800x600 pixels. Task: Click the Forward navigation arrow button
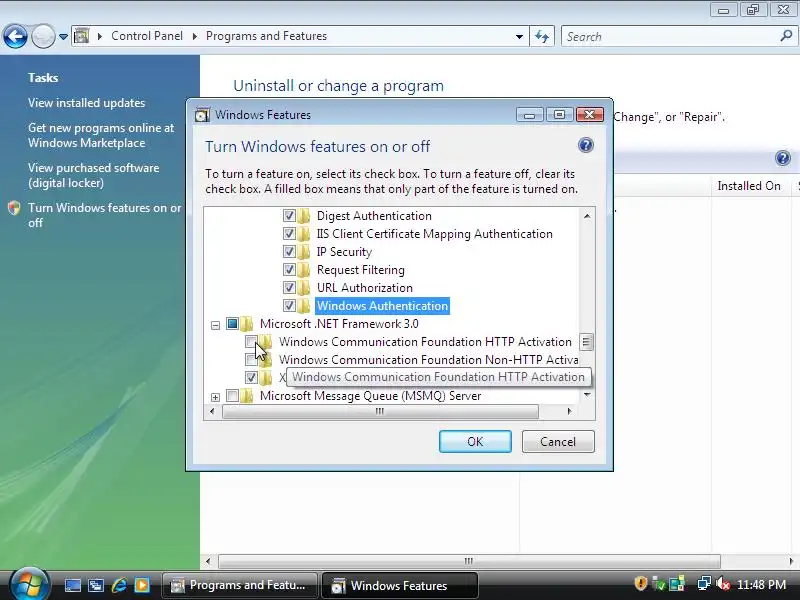coord(43,36)
